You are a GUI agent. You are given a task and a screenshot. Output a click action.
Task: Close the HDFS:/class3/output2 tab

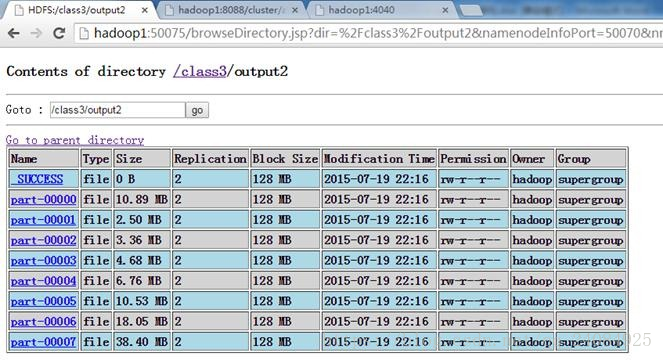pos(145,10)
